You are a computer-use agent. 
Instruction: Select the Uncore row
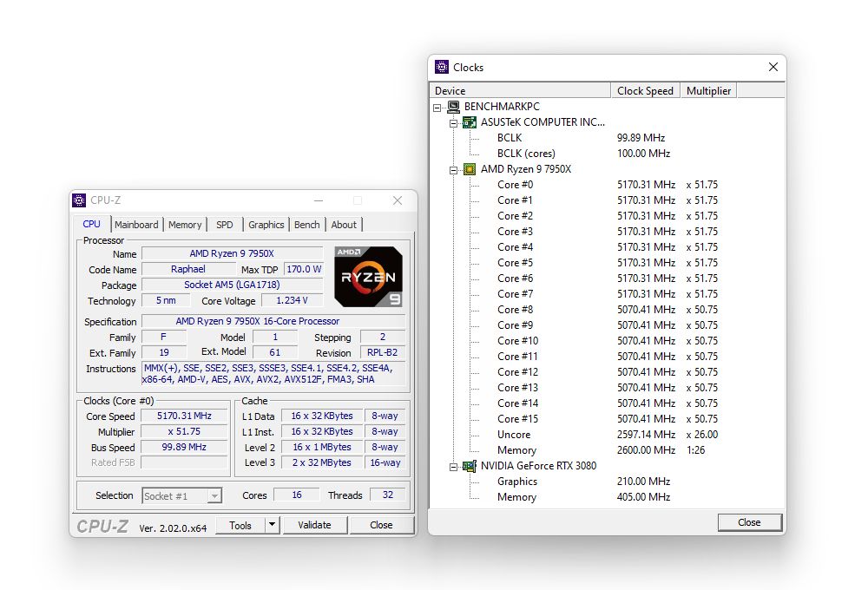point(608,435)
